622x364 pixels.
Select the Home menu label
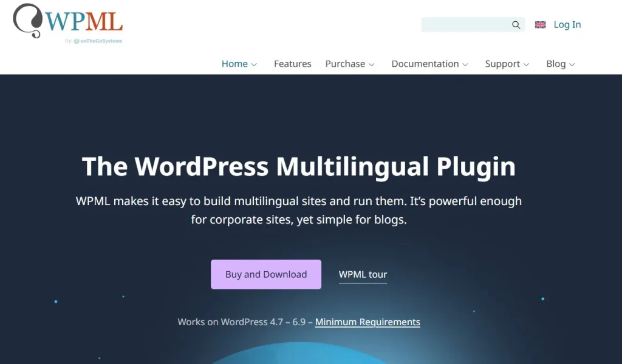pyautogui.click(x=234, y=64)
